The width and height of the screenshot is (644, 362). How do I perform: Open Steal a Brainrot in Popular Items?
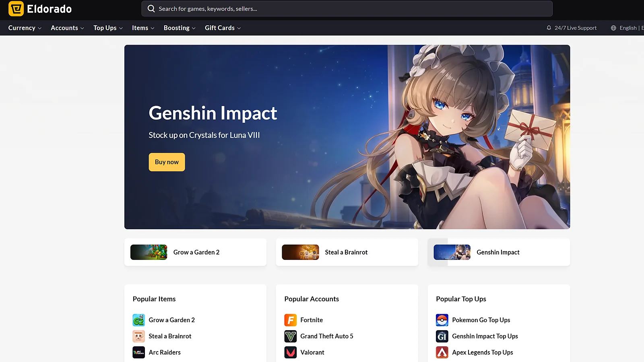coord(170,336)
